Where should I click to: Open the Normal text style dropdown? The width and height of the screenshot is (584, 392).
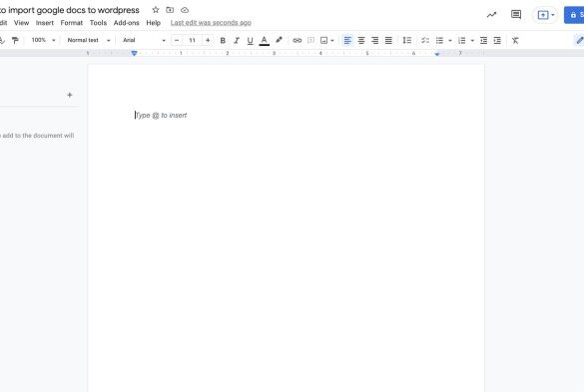coord(89,40)
